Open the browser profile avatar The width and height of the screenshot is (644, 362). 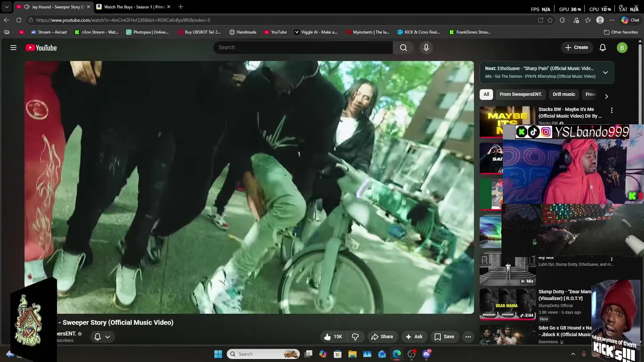click(600, 20)
